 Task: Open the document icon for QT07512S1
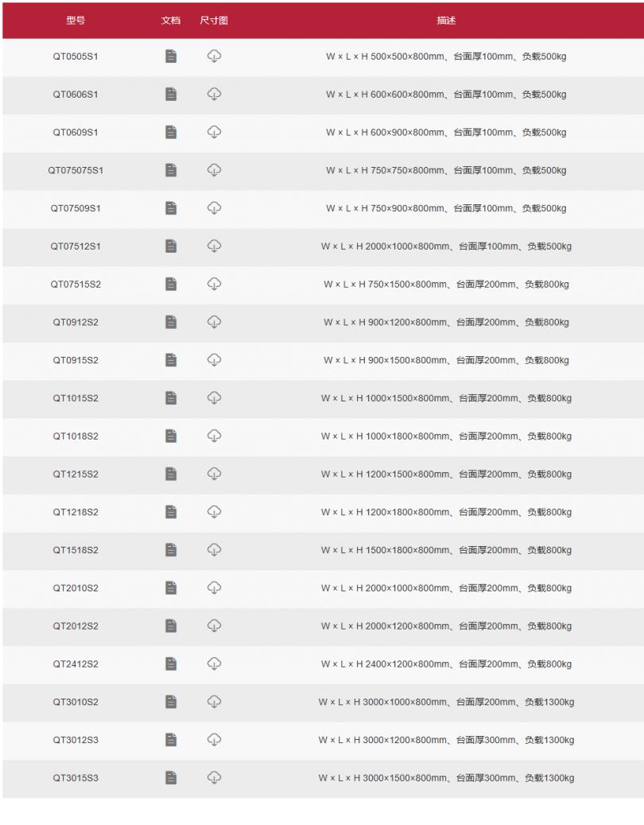(171, 246)
